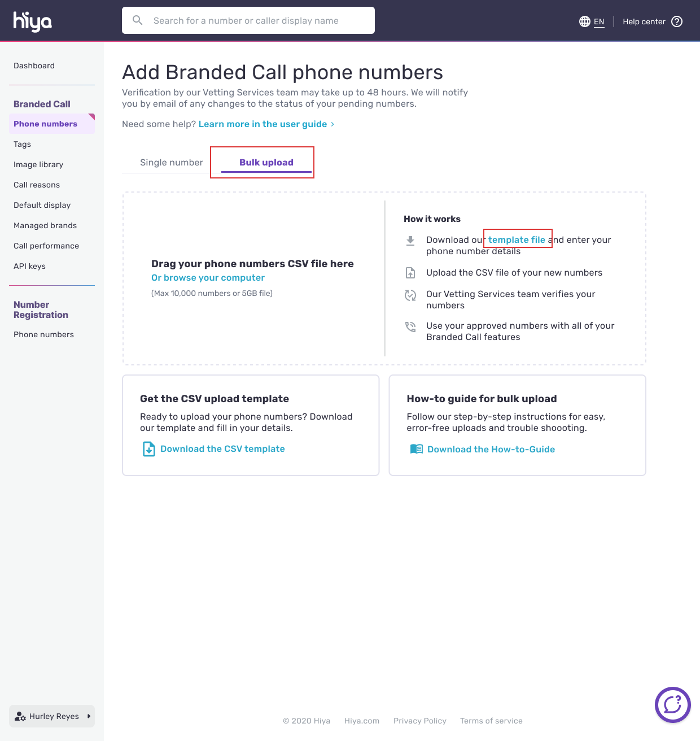Click the Help center question mark icon
Screen dimensions: 700x741
coord(677,21)
